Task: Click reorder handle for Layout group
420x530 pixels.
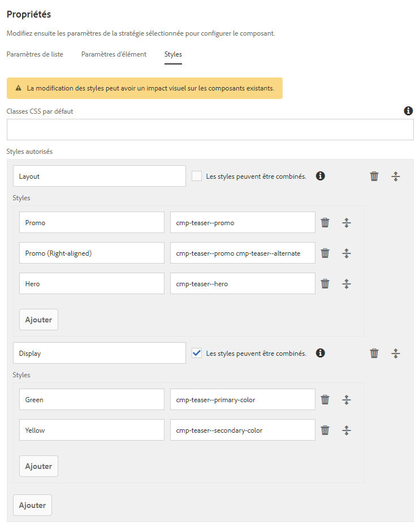Action: [x=396, y=176]
